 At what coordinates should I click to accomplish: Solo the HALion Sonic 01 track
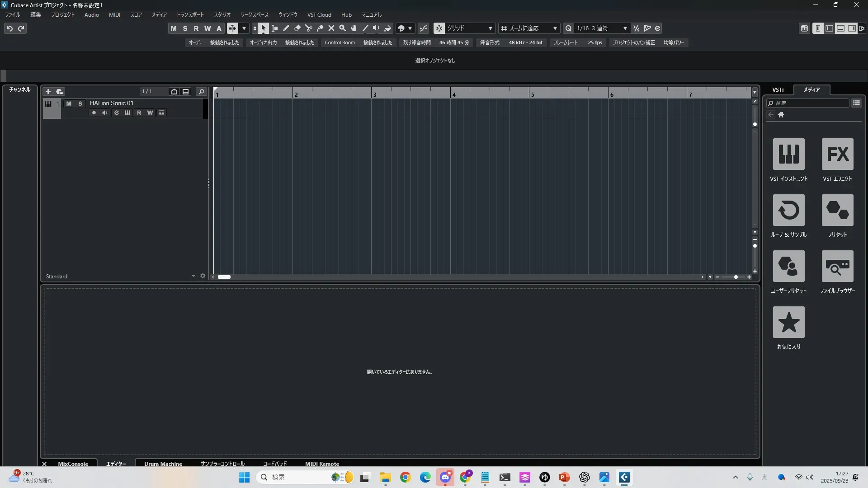[x=80, y=103]
